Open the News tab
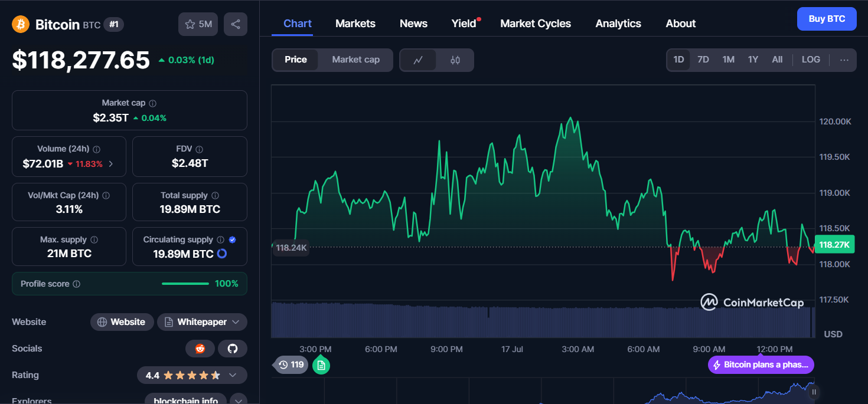Viewport: 868px width, 404px height. coord(413,24)
